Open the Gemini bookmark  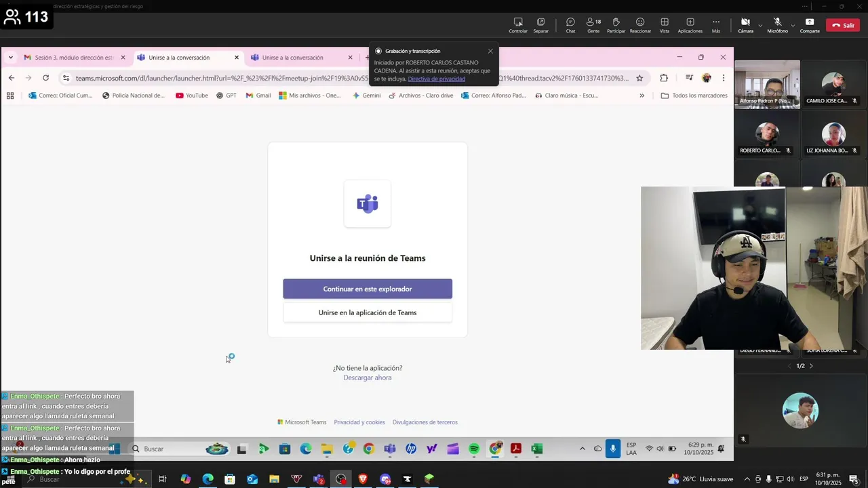click(x=366, y=96)
